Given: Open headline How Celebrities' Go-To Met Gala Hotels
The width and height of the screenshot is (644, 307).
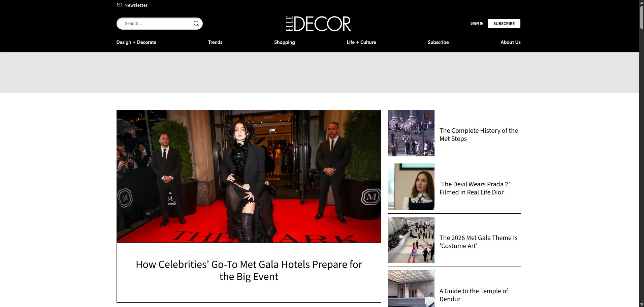Looking at the screenshot, I should (249, 270).
